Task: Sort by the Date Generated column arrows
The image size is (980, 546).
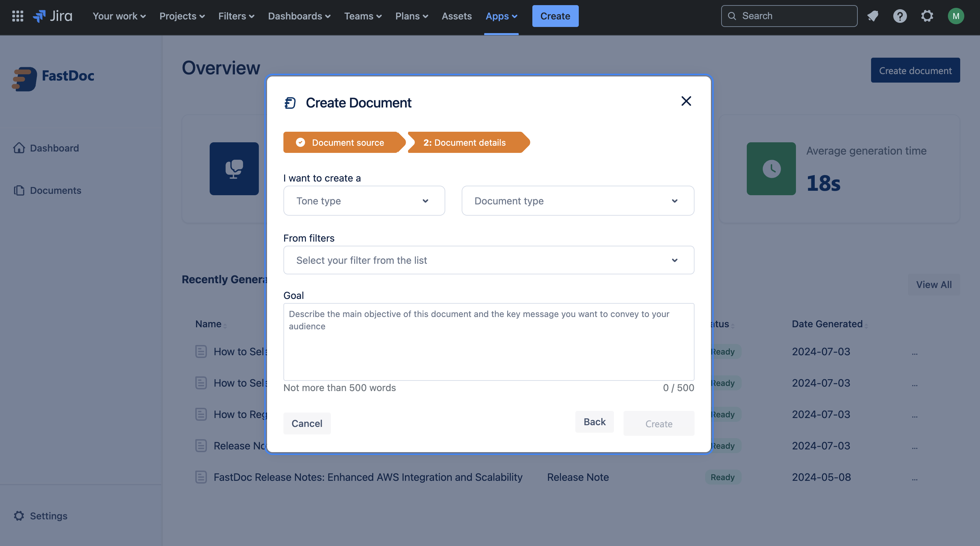Action: click(866, 325)
